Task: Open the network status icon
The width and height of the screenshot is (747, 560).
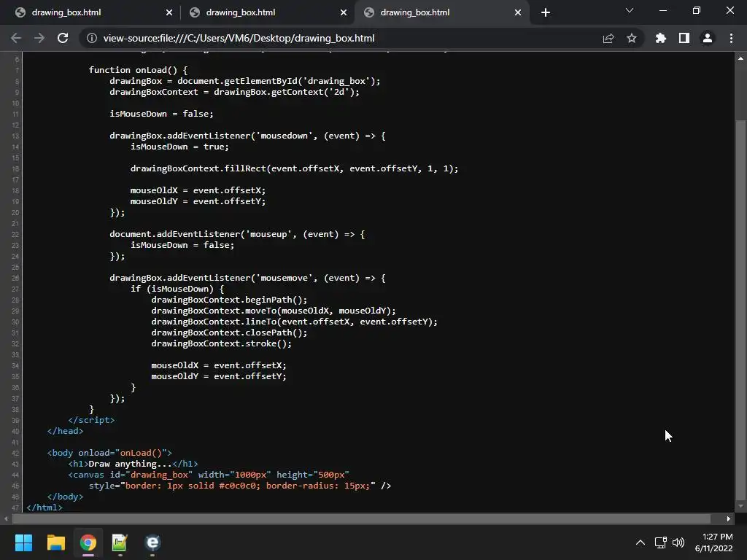Action: click(x=660, y=542)
